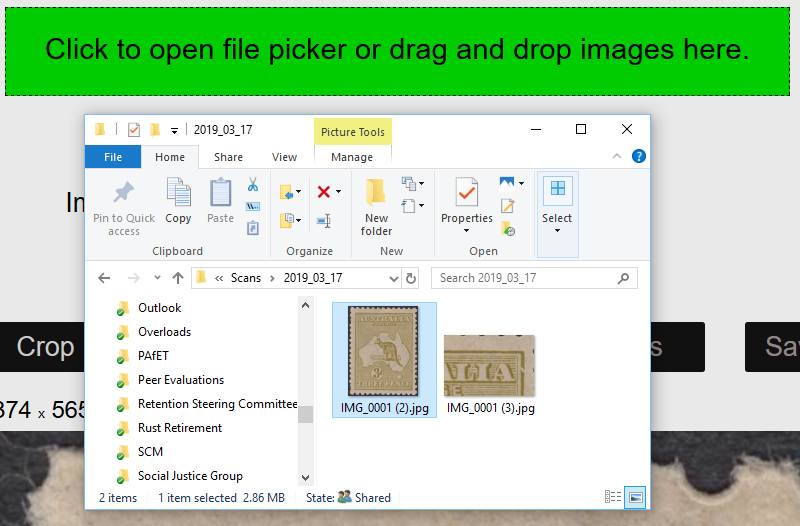Click the New item icon
This screenshot has width=800, height=526.
(x=408, y=183)
